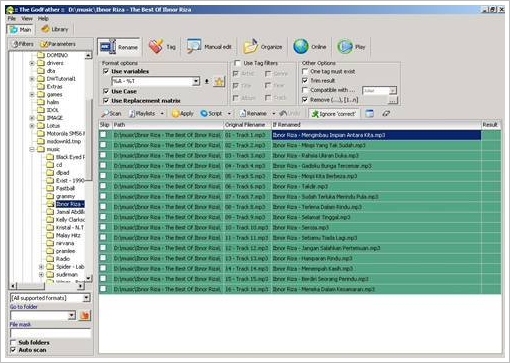This screenshot has height=363, width=510.
Task: Open the Filters panel tab
Action: (23, 44)
